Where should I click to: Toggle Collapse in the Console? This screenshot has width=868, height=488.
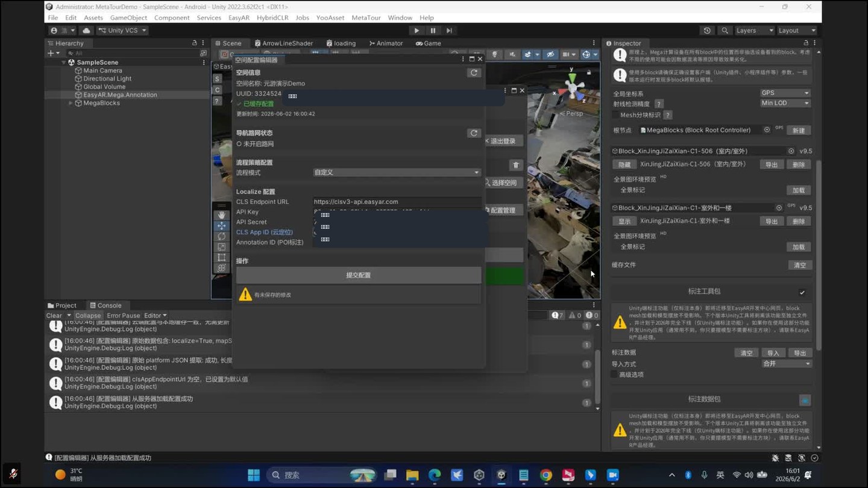click(88, 316)
